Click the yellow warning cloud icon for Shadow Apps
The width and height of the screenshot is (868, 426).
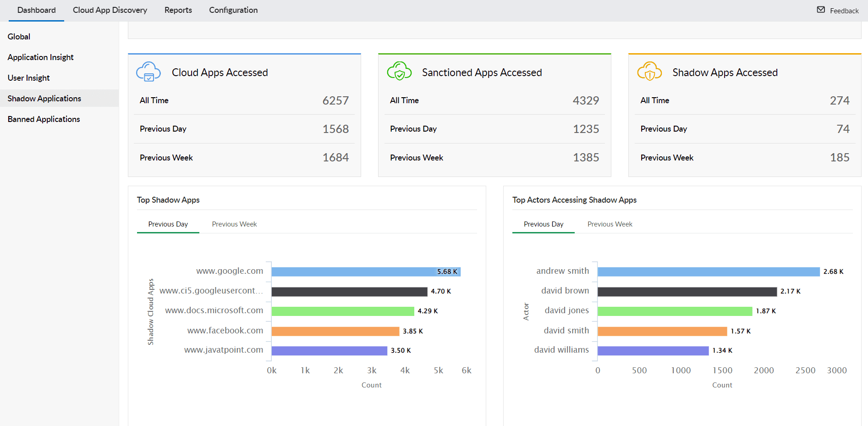coord(649,72)
